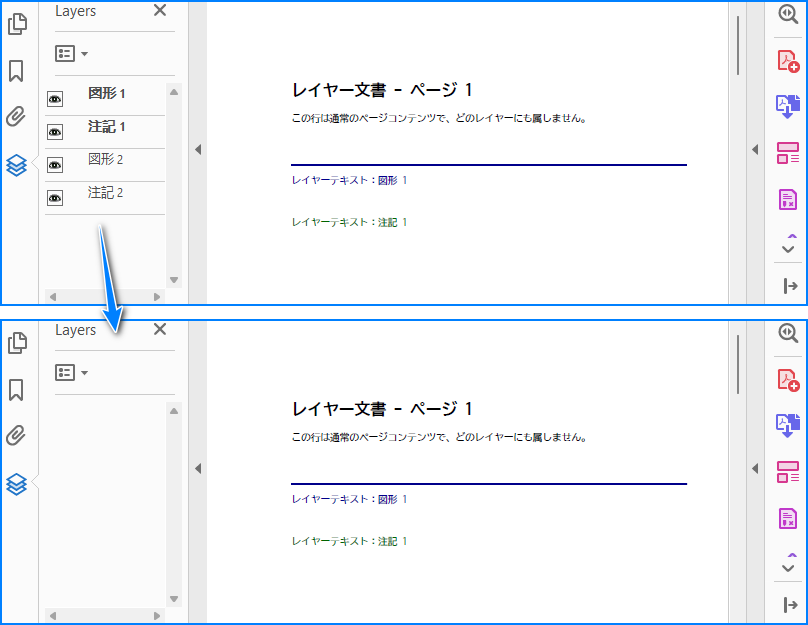Click sentence この行は通常のページコンテンツ in bottom window
808x625 pixels.
439,437
